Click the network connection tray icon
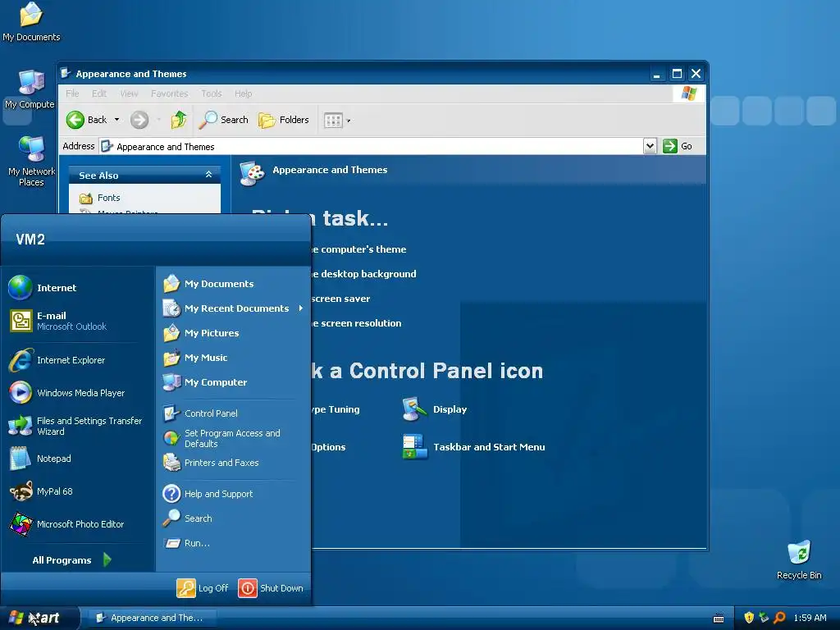840x630 pixels. 764,618
